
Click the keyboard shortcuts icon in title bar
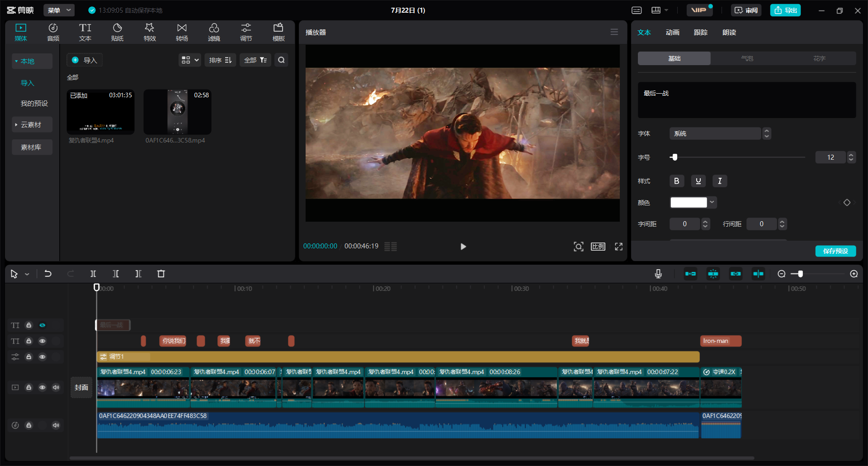(x=637, y=10)
